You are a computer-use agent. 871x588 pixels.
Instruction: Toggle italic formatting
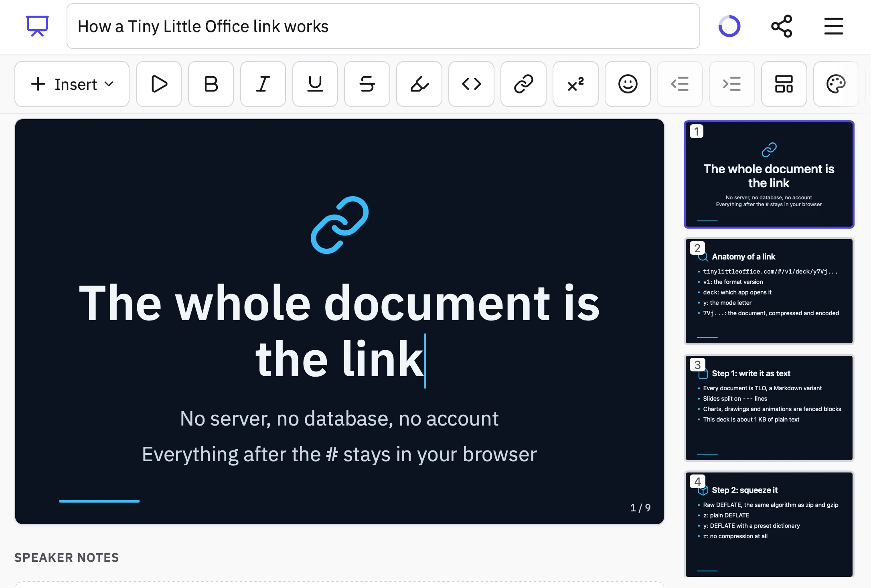click(x=263, y=84)
